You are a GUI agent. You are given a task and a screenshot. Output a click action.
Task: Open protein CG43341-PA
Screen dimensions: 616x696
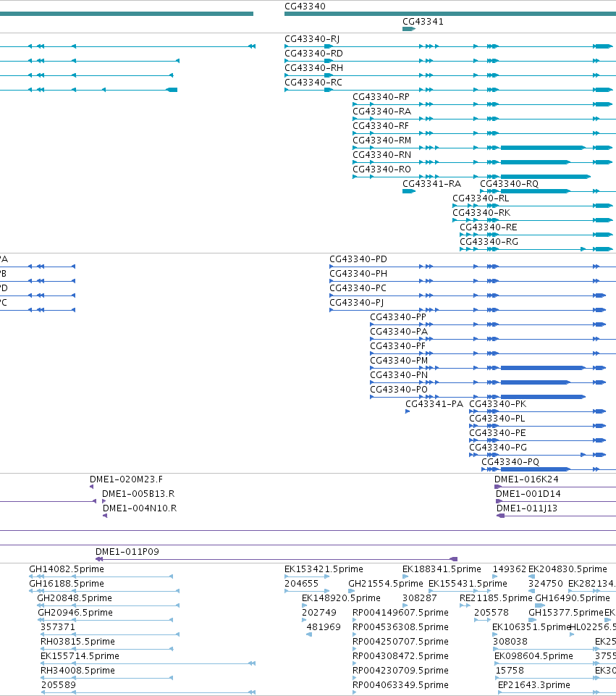(x=434, y=404)
